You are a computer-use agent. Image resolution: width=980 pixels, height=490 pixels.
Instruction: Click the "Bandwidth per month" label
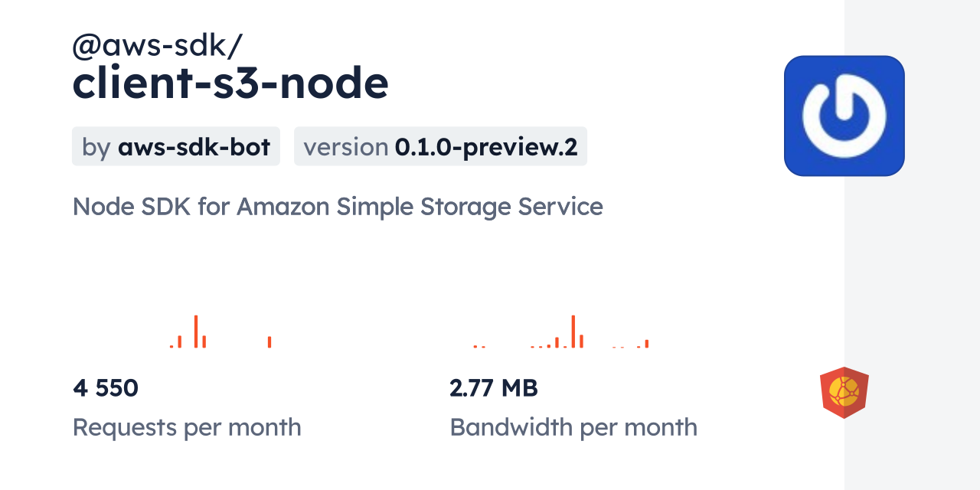tap(573, 426)
